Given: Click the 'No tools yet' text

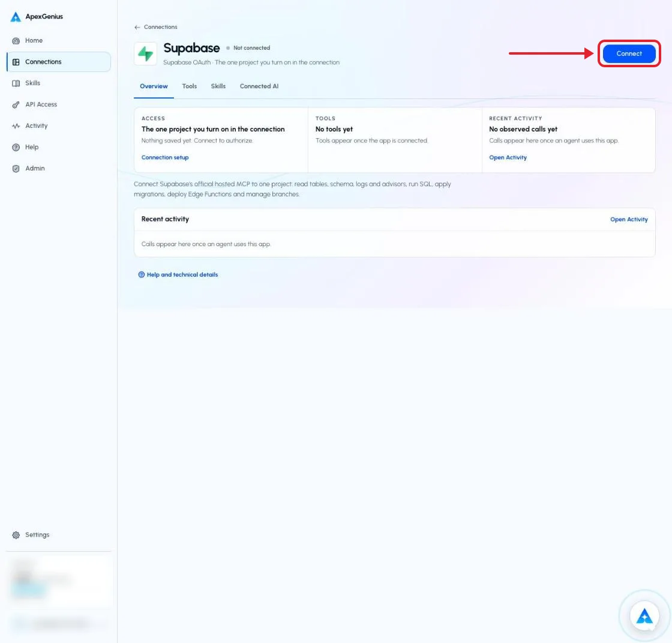Looking at the screenshot, I should [x=334, y=129].
